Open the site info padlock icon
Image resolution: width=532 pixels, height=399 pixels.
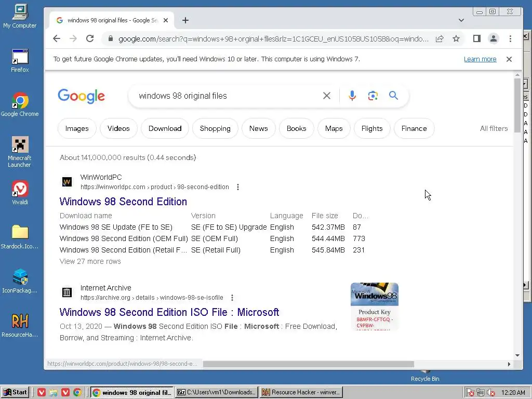click(x=110, y=38)
